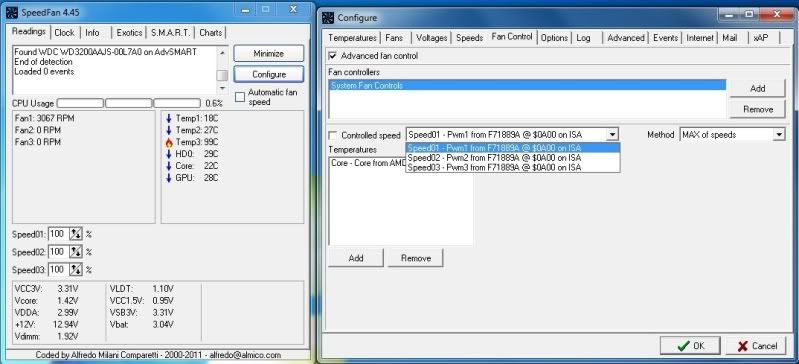This screenshot has width=799, height=364.
Task: Select System Fan Controls in the controllers list
Action: pyautogui.click(x=527, y=86)
